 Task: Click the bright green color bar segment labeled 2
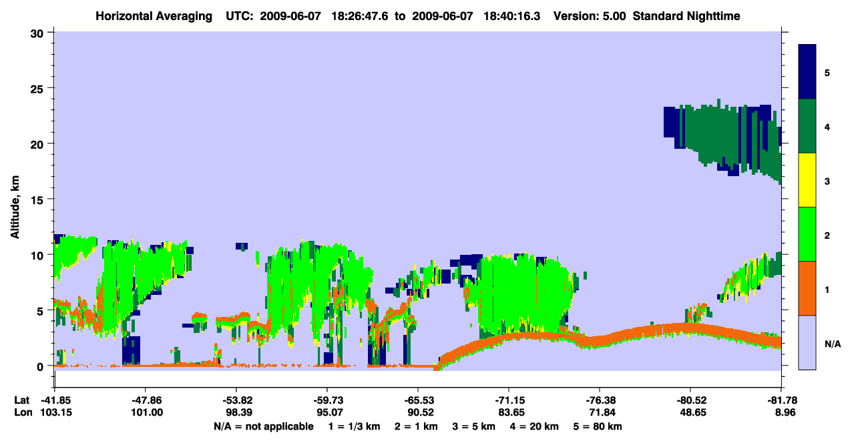pos(807,234)
